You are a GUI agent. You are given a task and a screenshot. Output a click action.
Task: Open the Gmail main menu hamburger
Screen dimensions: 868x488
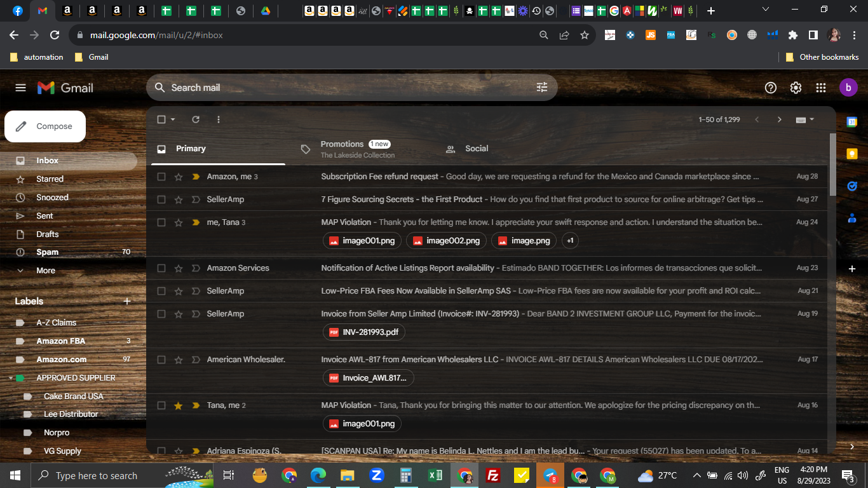[20, 88]
